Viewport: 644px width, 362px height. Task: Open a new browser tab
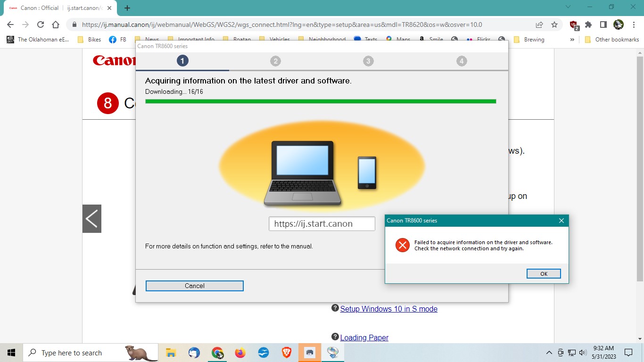(127, 8)
